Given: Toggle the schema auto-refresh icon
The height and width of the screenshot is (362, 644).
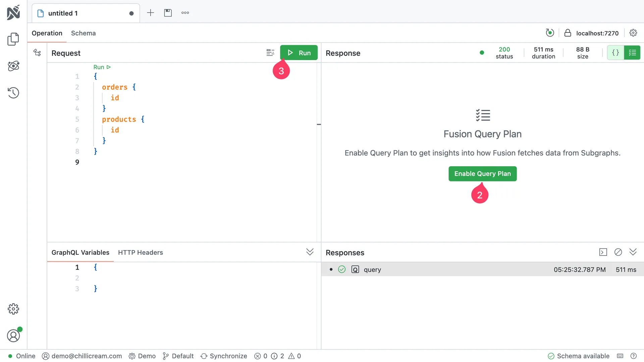Looking at the screenshot, I should coord(550,33).
